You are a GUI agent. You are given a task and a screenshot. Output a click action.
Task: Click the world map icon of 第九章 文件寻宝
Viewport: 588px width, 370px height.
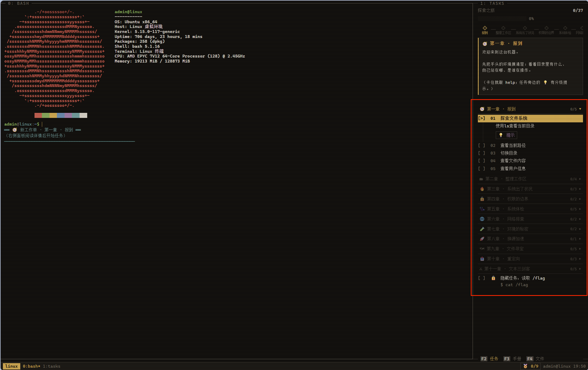[482, 249]
